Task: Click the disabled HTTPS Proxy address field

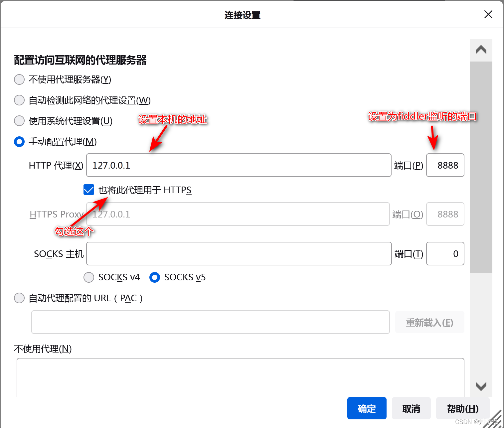Action: pos(238,214)
